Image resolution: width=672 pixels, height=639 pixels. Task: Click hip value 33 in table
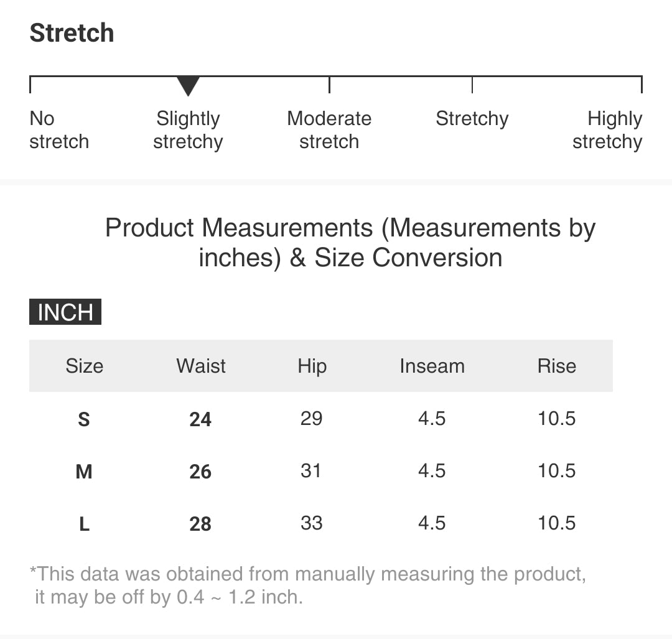(311, 523)
